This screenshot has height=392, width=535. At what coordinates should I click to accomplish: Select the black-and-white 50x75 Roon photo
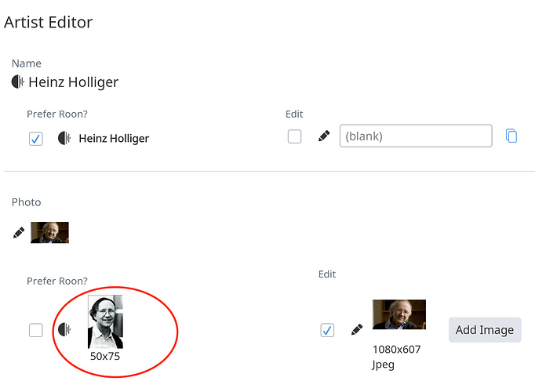coord(105,321)
